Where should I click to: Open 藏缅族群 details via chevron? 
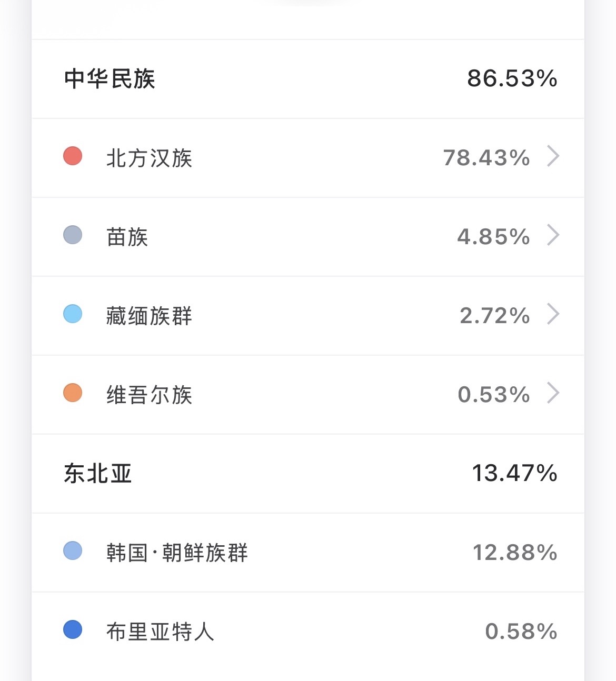click(553, 314)
